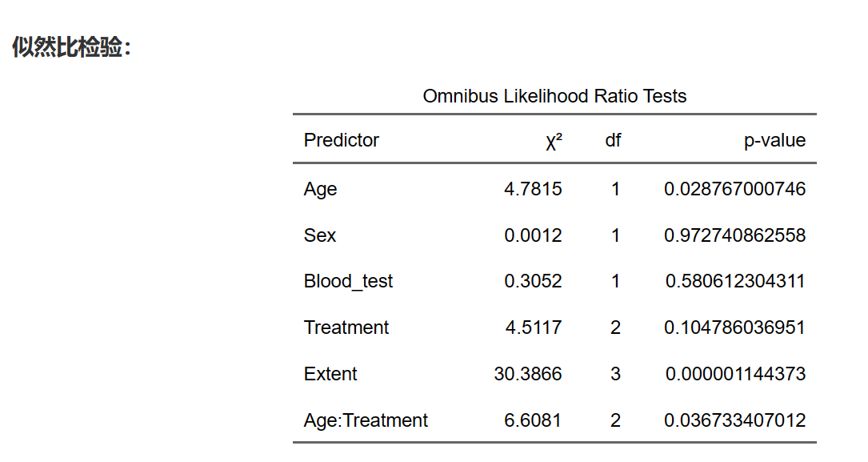Viewport: 868px width, 462px height.
Task: Select the Age predictor row label
Action: (321, 190)
